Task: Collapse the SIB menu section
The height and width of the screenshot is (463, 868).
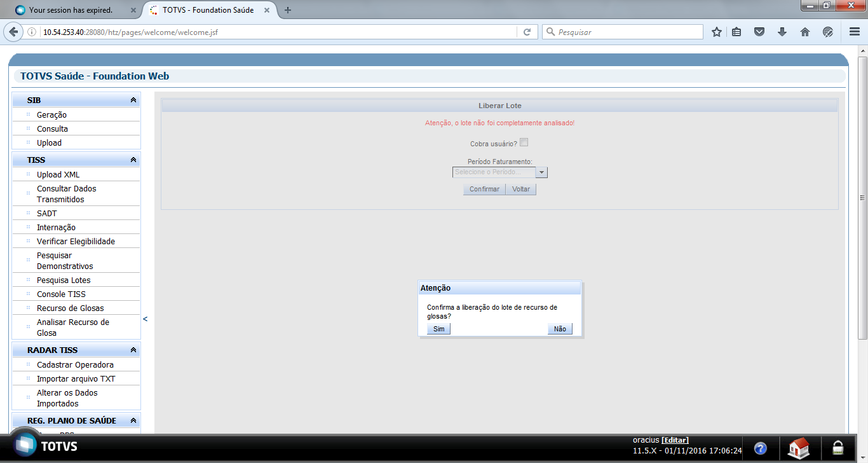Action: click(133, 100)
